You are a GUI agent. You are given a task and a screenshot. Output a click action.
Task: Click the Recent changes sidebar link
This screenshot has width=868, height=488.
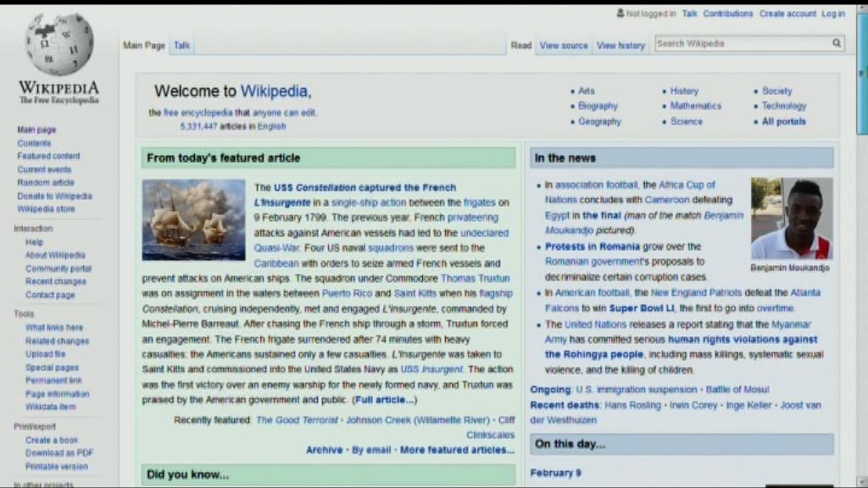56,281
